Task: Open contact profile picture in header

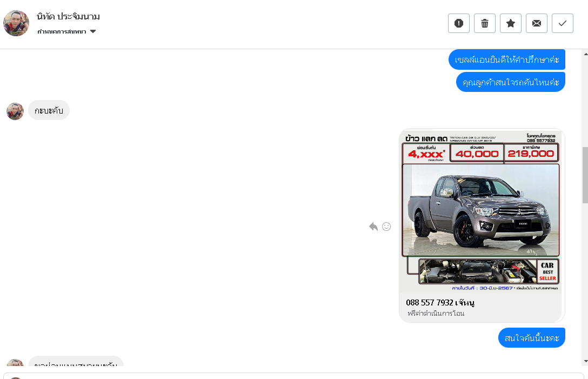Action: [x=16, y=23]
